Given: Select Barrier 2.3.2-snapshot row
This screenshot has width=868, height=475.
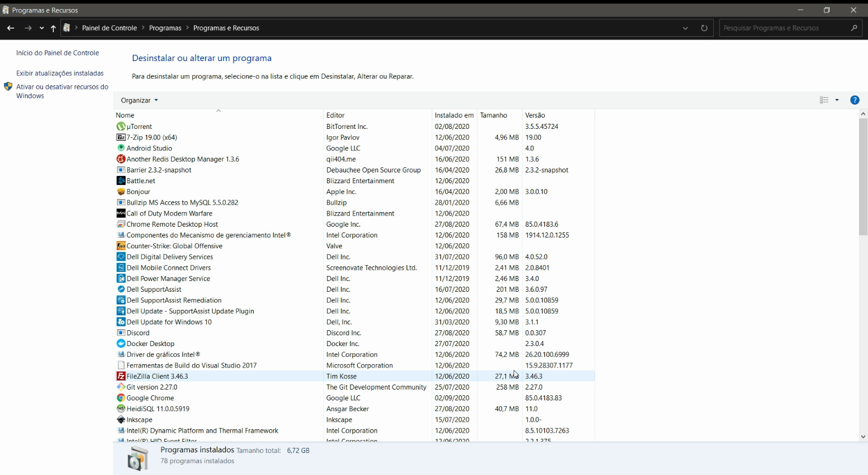Looking at the screenshot, I should [x=354, y=170].
